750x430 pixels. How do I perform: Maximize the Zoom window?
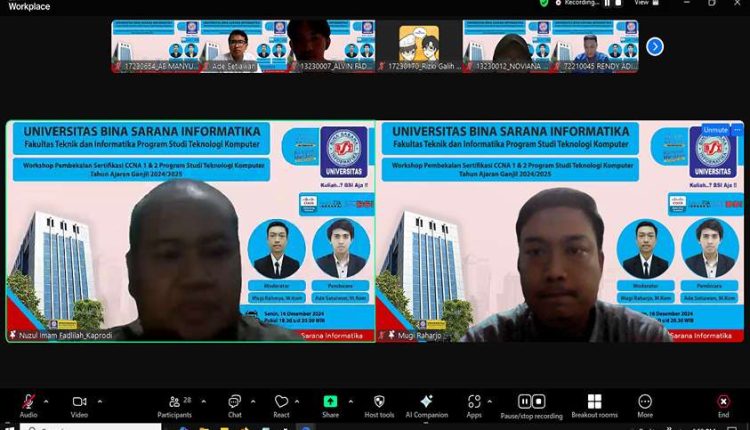coord(712,3)
